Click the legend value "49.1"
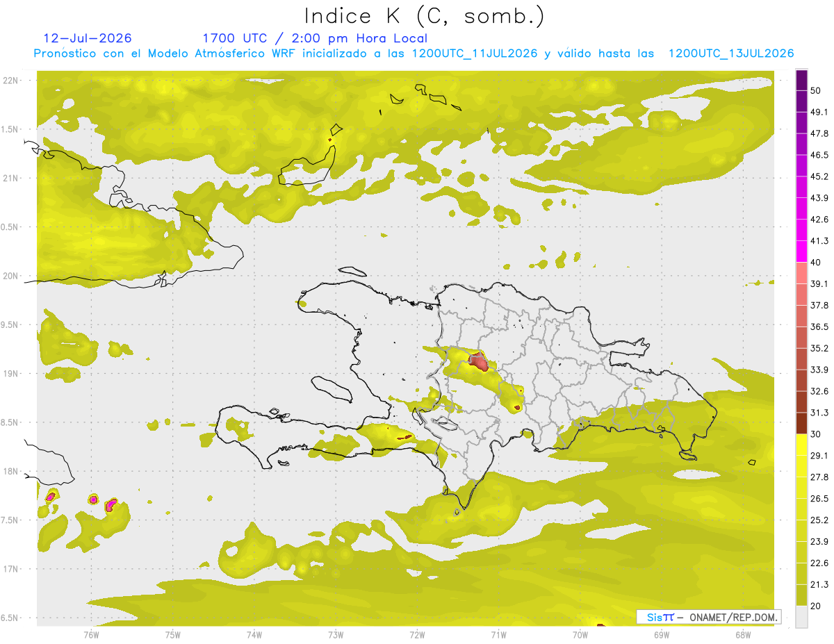 pos(819,112)
